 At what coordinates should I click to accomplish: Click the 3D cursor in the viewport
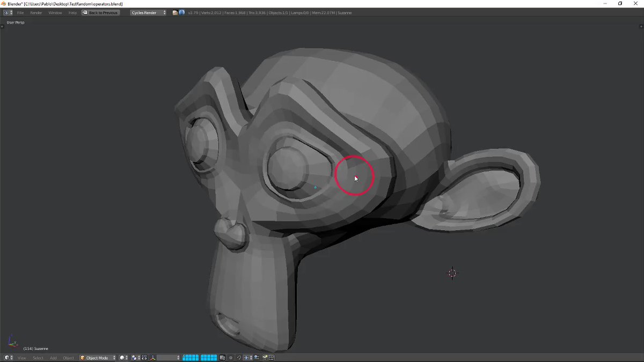[x=452, y=274]
